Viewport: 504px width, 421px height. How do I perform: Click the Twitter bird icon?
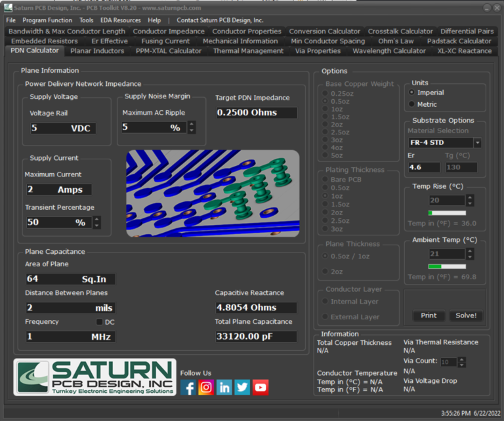[242, 388]
